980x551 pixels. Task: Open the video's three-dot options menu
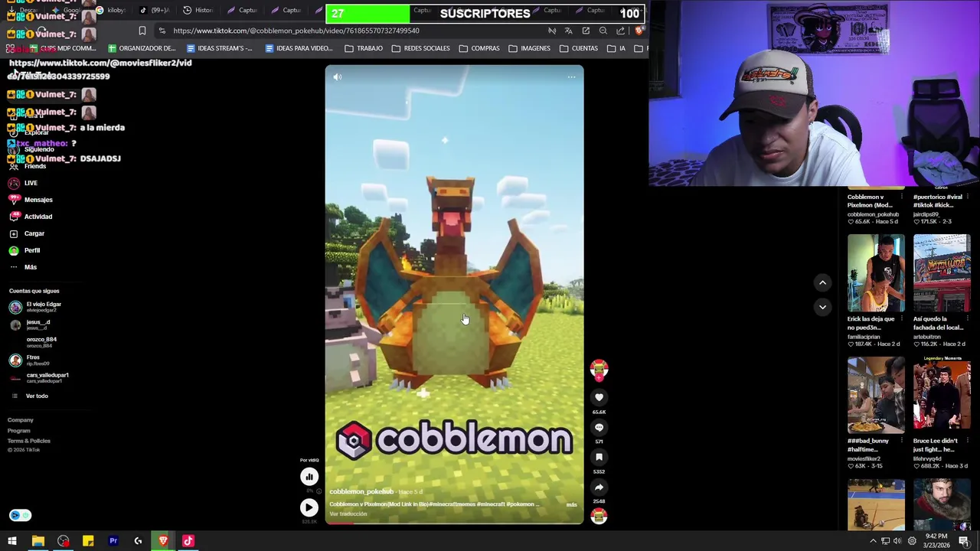pyautogui.click(x=571, y=77)
